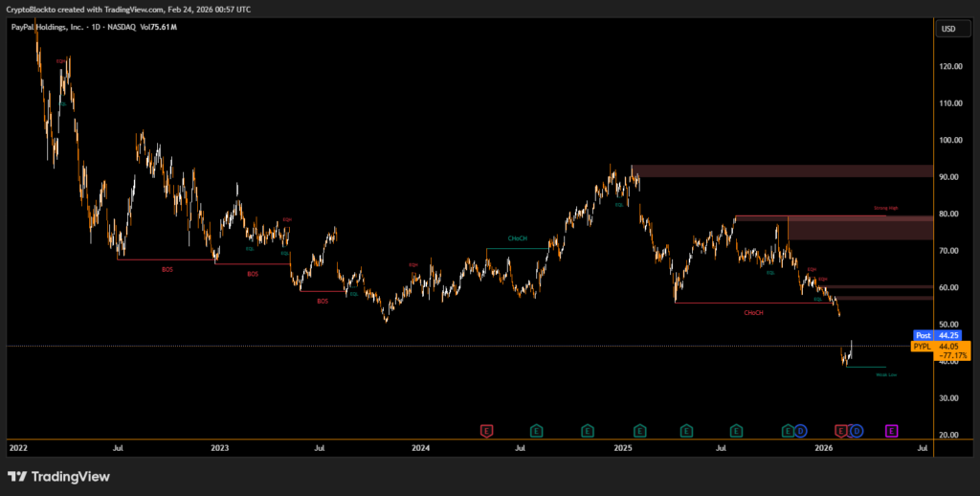Click the Vol 75.61M volume readout
Viewport: 980px width, 496px height.
click(x=159, y=27)
